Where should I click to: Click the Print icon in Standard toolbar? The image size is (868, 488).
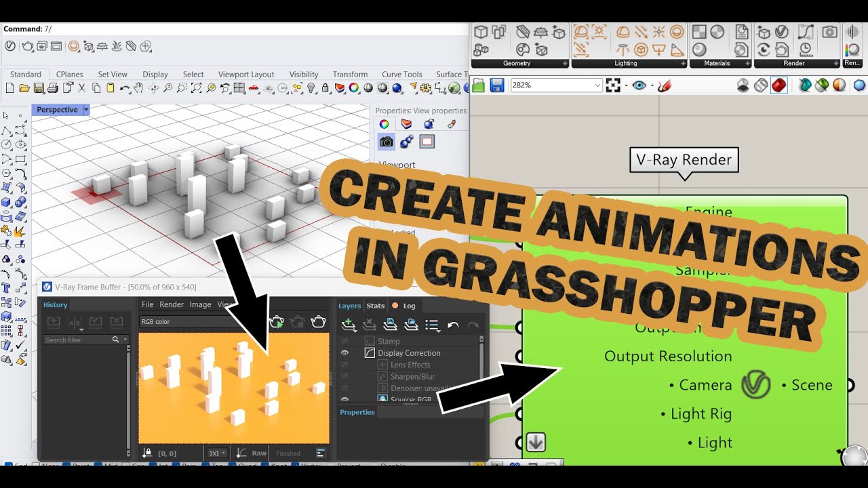coord(53,88)
